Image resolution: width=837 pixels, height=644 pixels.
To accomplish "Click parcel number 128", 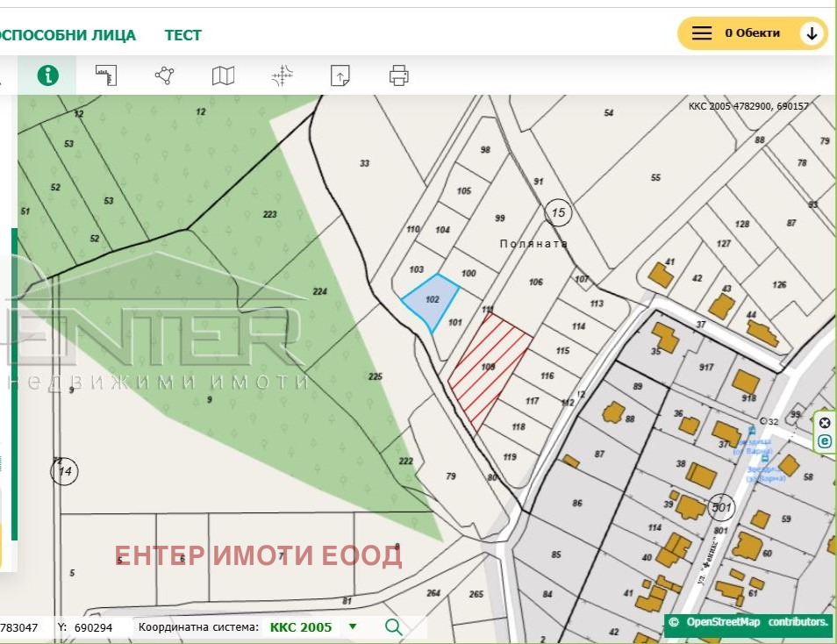I will 742,224.
